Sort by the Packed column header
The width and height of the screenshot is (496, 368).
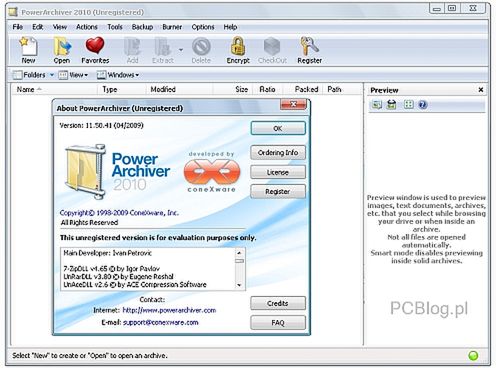click(303, 89)
